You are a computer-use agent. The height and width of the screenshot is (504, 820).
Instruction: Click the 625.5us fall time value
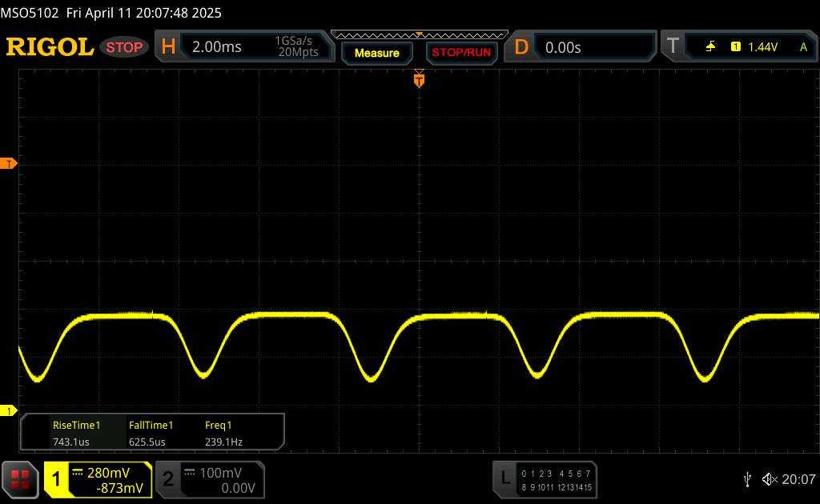[x=147, y=442]
